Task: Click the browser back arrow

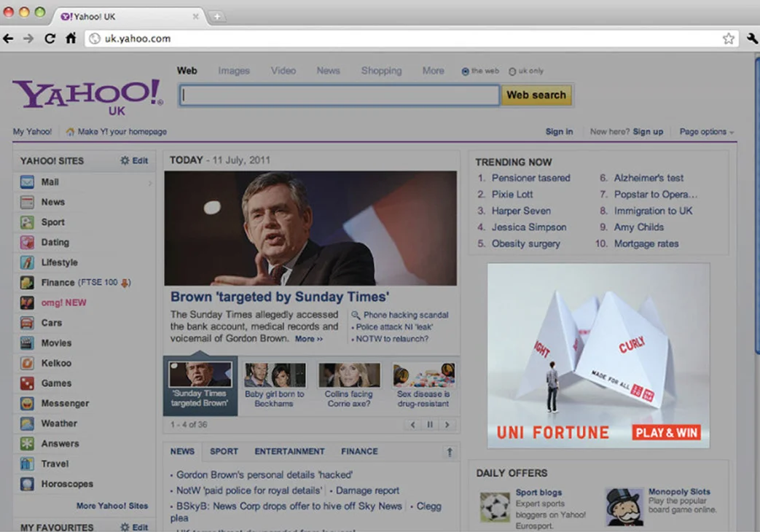Action: click(8, 39)
